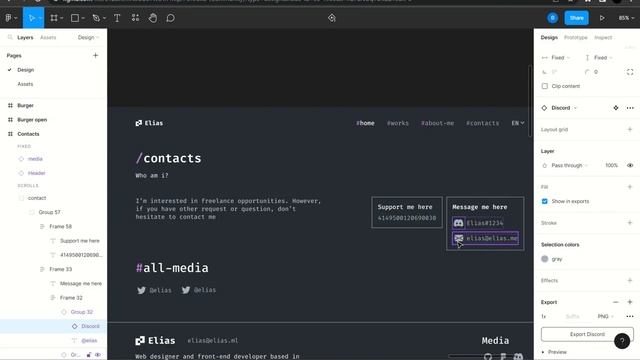Open the help button
640x360 pixels.
622,341
